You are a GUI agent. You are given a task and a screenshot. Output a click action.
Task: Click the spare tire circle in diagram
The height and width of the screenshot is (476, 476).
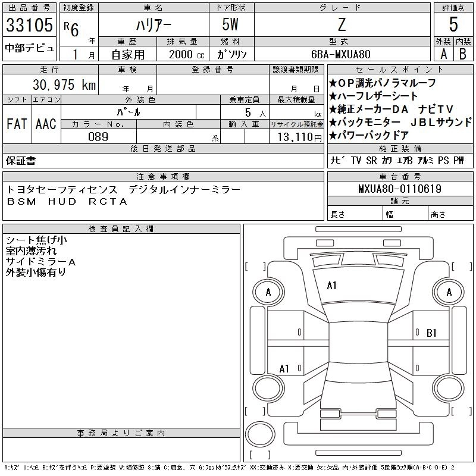point(260,434)
